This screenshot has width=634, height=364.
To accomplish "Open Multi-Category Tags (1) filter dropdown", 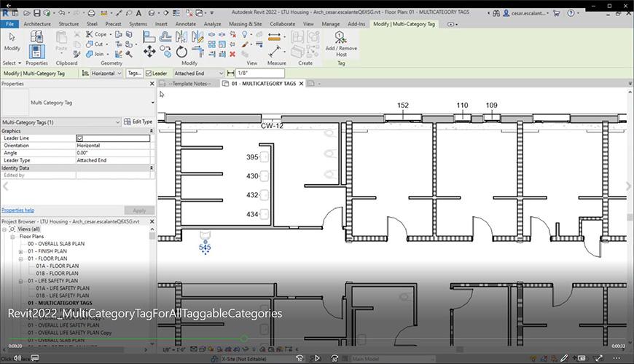I will (60, 122).
